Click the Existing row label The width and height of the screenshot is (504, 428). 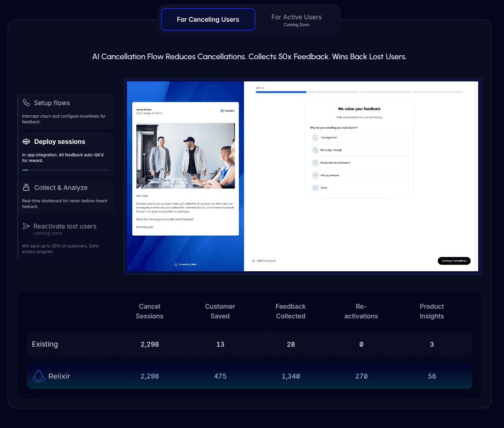point(45,344)
